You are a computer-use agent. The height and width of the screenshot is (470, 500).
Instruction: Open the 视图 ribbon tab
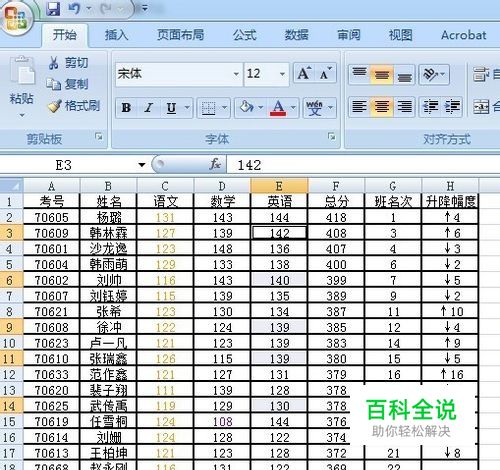pyautogui.click(x=401, y=35)
